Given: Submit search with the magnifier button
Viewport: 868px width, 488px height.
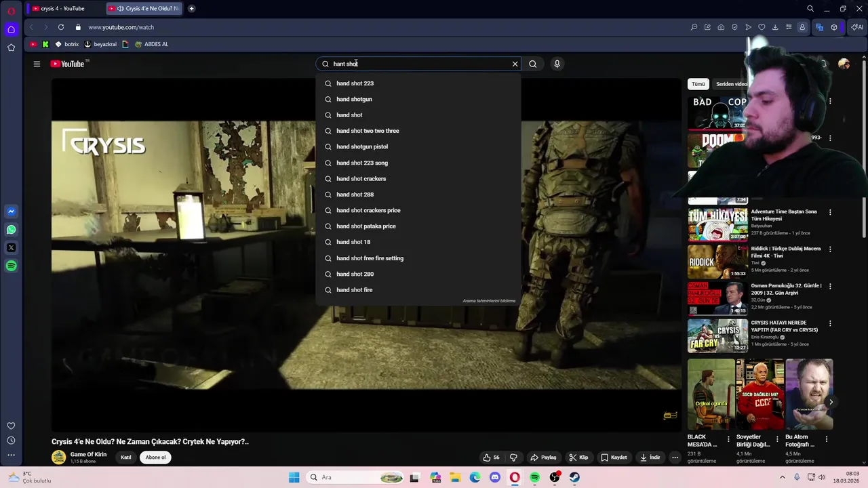Looking at the screenshot, I should [x=532, y=64].
